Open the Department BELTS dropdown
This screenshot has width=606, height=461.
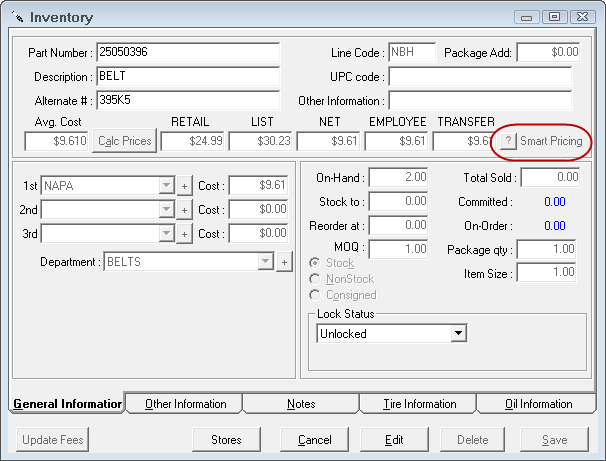click(x=265, y=262)
